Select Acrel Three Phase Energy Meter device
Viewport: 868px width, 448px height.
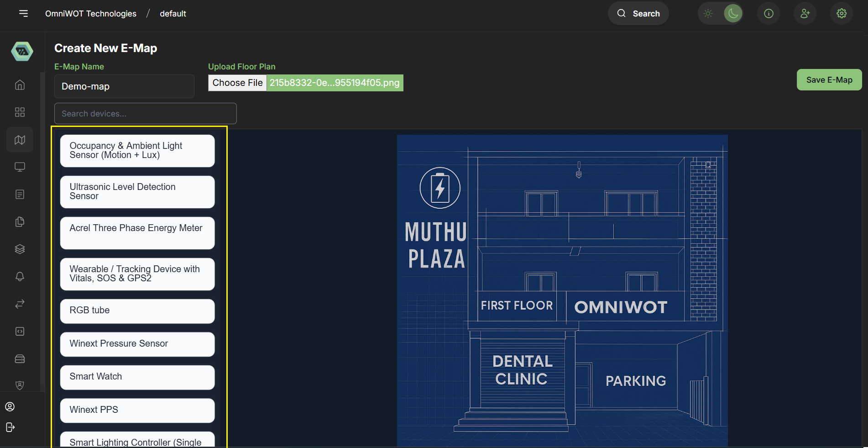tap(137, 233)
